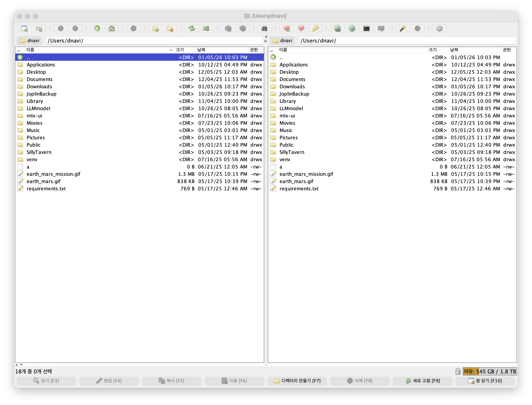Image resolution: width=532 pixels, height=405 pixels.
Task: Select the SillyTavern folder in the left panel
Action: 39,152
